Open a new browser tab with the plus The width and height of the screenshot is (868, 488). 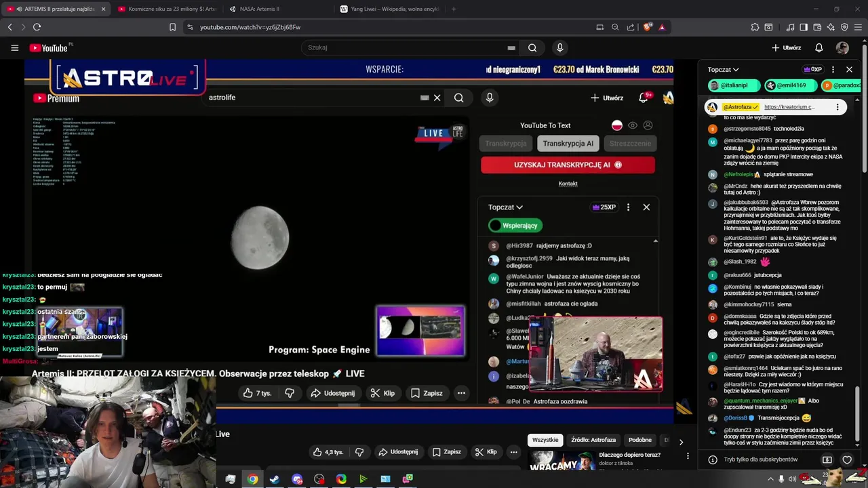pos(454,9)
